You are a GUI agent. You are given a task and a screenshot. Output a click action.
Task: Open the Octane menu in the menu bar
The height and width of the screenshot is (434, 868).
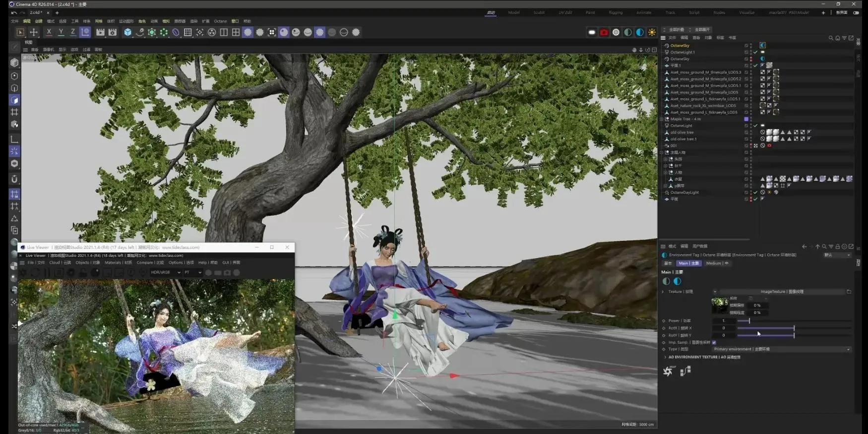pyautogui.click(x=220, y=21)
